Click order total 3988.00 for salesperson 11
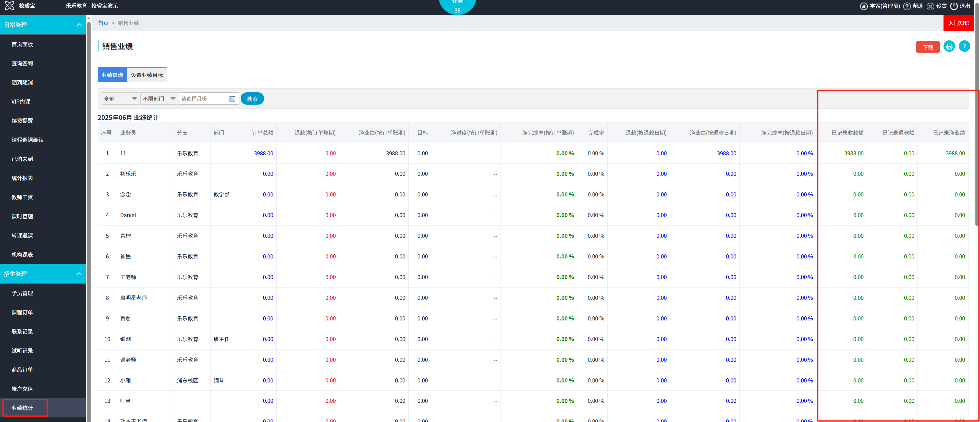The height and width of the screenshot is (422, 980). click(x=263, y=153)
